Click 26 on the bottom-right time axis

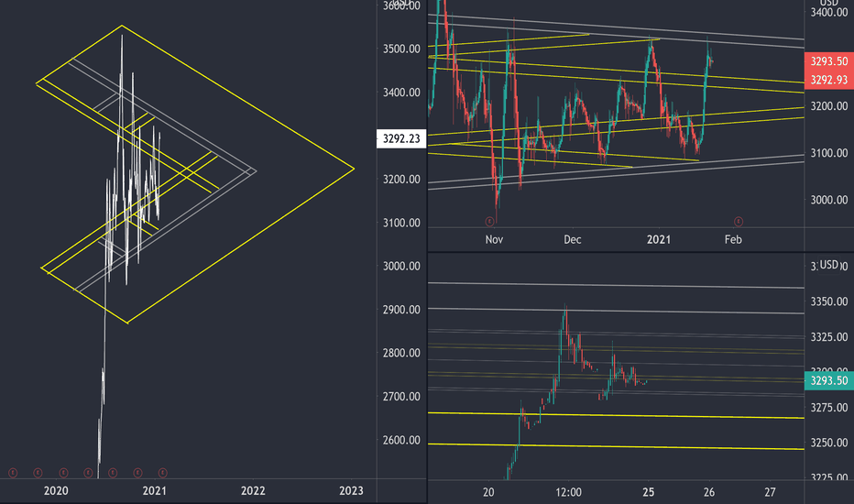[709, 493]
